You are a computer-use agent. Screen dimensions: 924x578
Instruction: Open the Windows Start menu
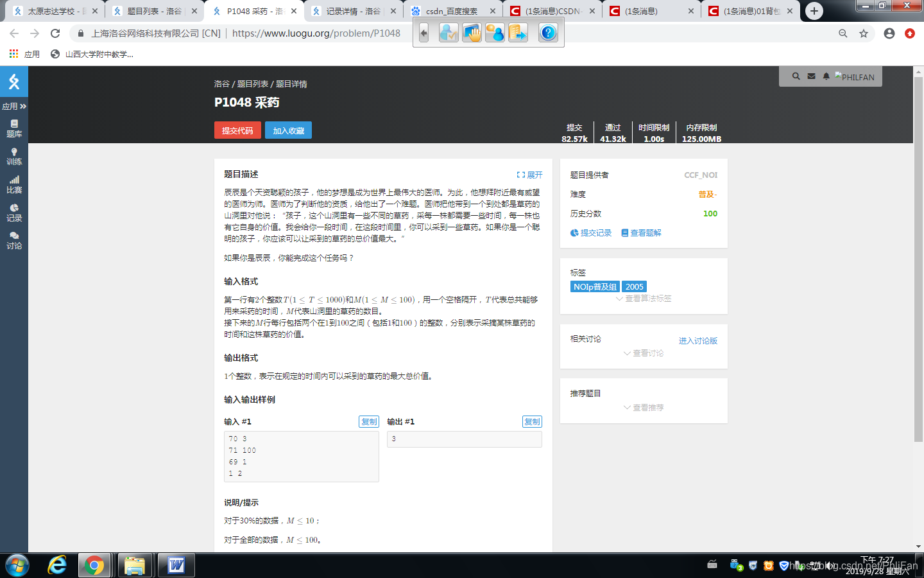coord(17,565)
